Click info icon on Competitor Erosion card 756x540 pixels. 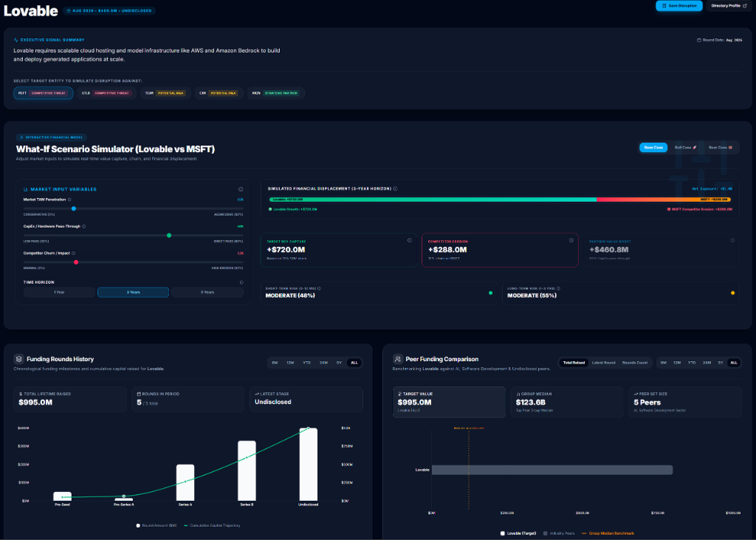click(x=571, y=240)
